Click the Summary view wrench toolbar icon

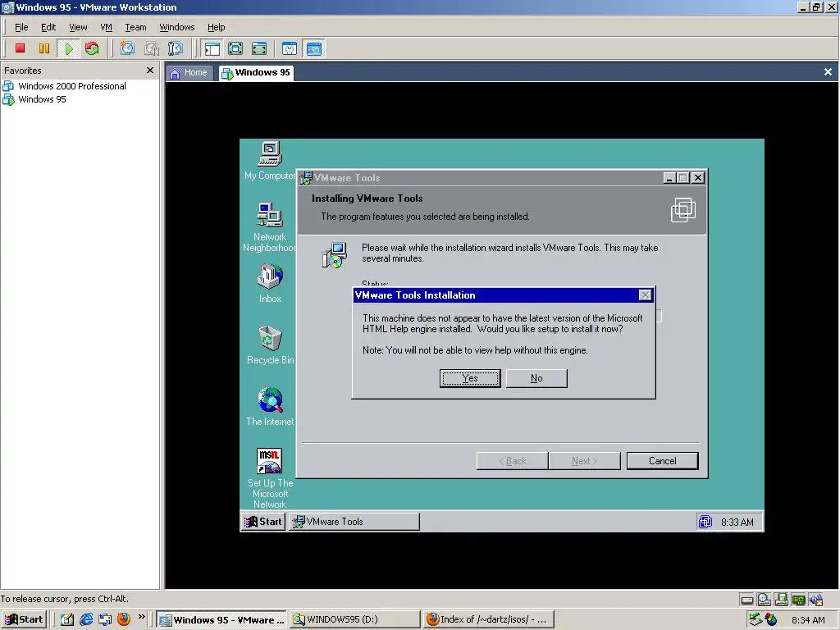[x=290, y=48]
